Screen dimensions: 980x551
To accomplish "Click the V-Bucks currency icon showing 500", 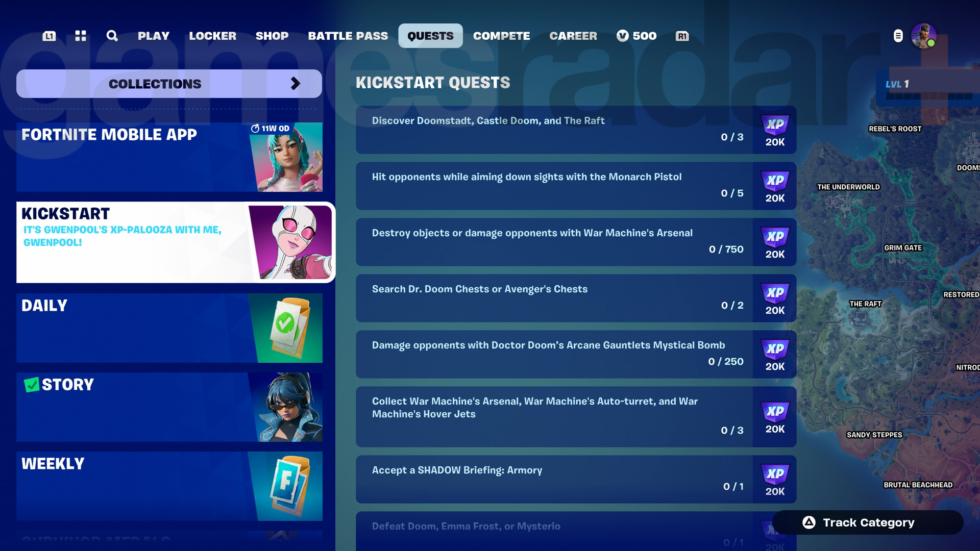I will click(x=622, y=36).
